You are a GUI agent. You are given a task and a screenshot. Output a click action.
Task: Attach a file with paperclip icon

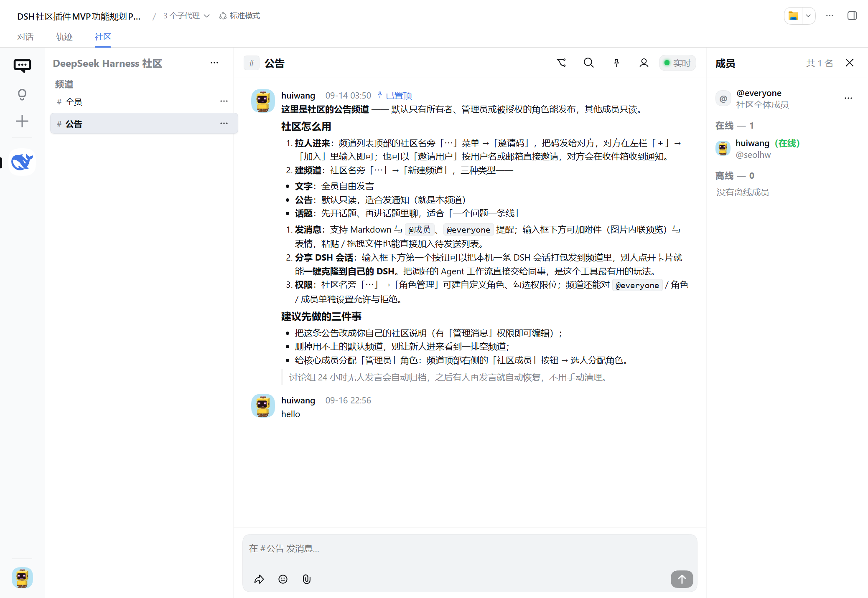coord(307,579)
